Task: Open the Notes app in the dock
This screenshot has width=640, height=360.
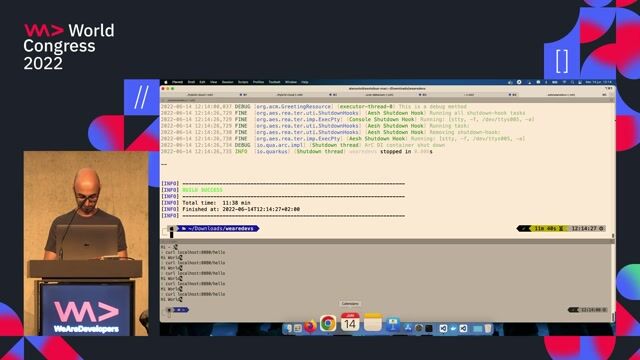Action: coord(373,322)
